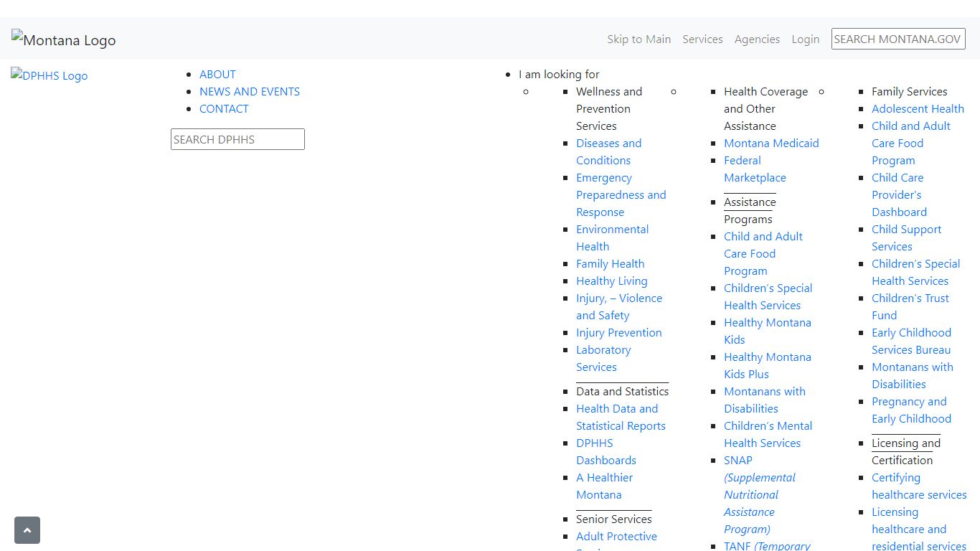The width and height of the screenshot is (980, 551).
Task: Open Healthy Montana Kids Plus link
Action: [x=767, y=365]
